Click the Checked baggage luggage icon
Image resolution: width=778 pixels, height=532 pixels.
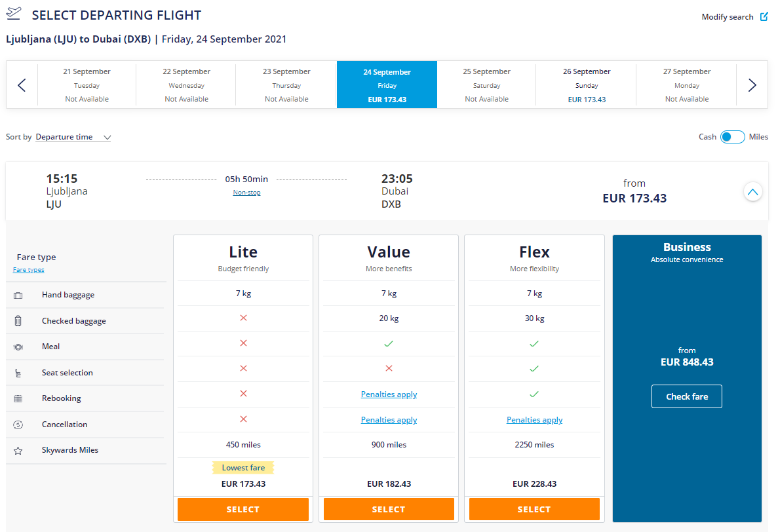point(18,321)
